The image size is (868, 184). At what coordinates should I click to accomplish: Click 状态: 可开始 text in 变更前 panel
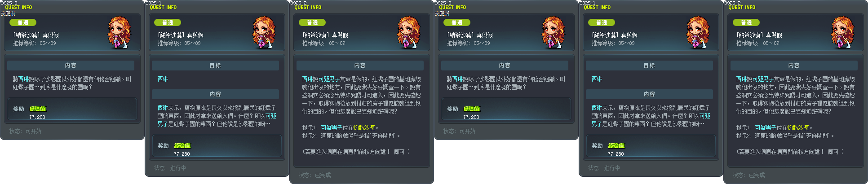pyautogui.click(x=25, y=131)
